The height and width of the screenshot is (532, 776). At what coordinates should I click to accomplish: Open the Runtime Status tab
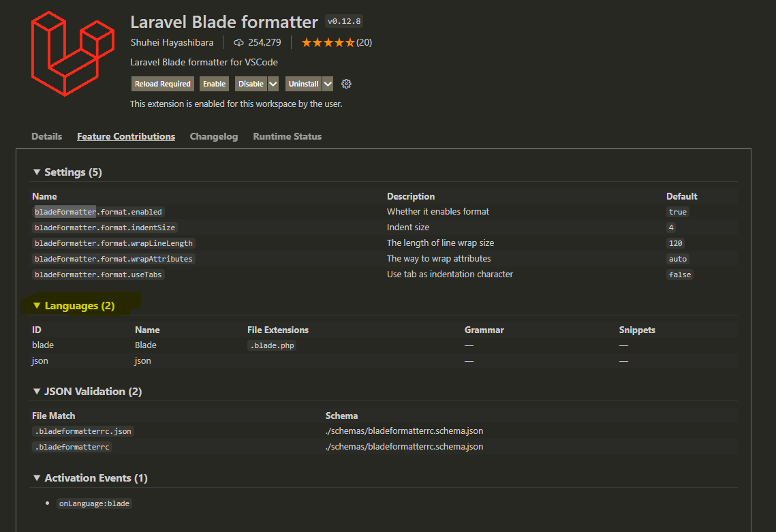point(288,137)
